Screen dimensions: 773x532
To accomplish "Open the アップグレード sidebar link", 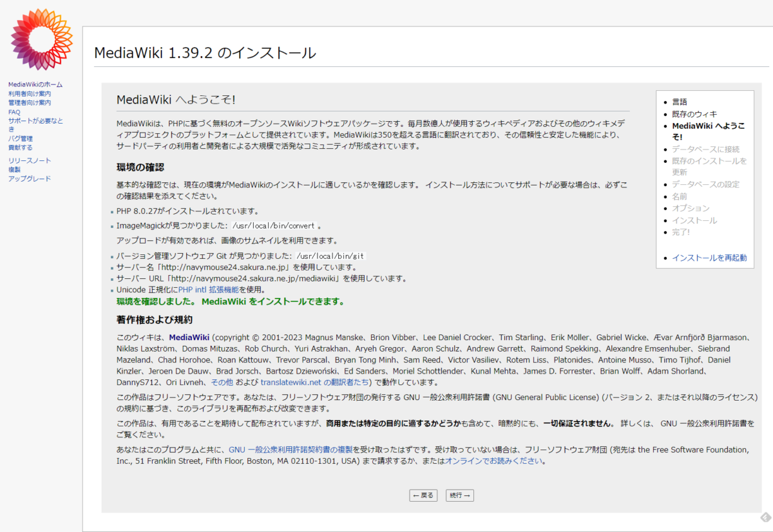I will 29,178.
